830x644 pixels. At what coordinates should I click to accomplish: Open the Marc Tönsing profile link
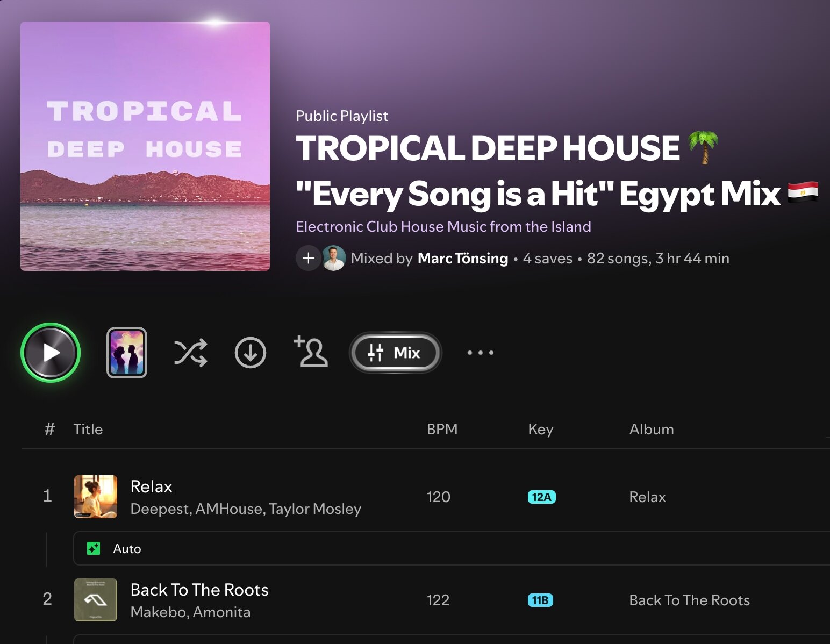point(463,259)
